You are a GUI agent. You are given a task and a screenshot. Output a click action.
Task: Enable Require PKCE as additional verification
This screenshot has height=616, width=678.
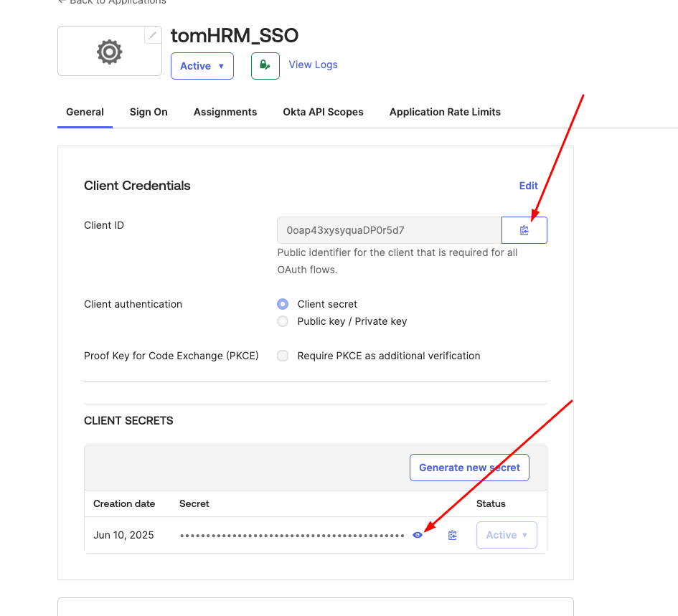(x=283, y=356)
